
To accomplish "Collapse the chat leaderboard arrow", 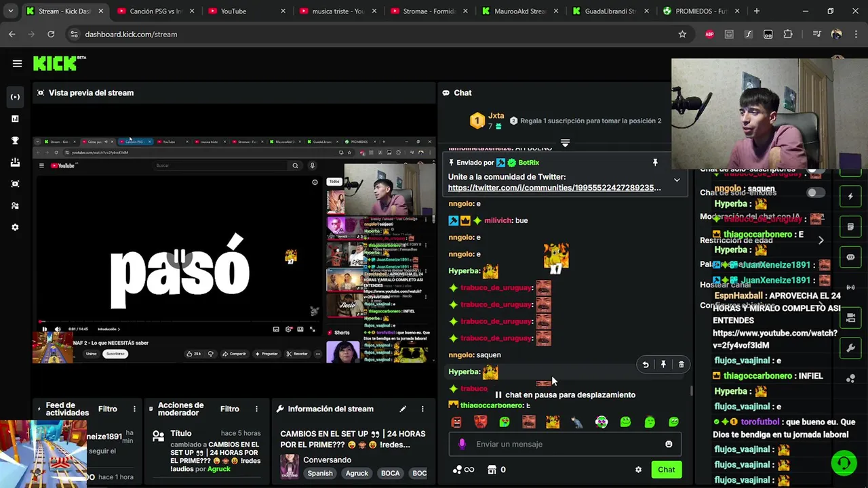I will [565, 143].
